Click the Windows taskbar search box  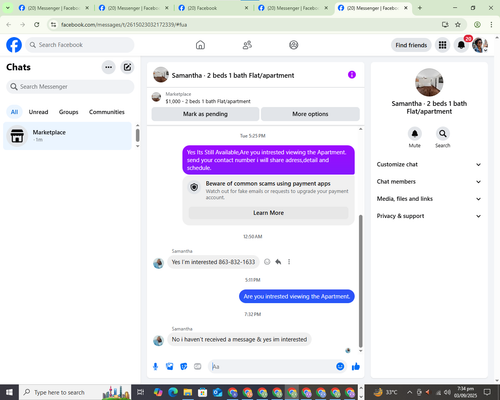tap(75, 392)
